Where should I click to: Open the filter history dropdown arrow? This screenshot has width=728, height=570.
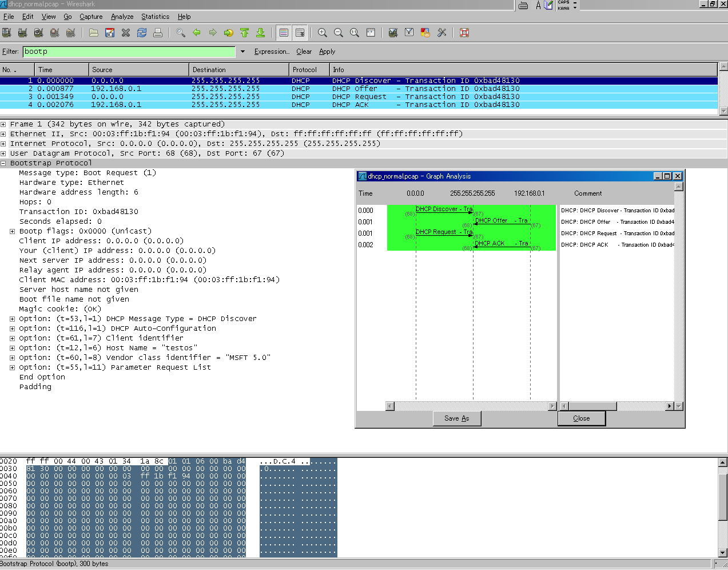242,52
